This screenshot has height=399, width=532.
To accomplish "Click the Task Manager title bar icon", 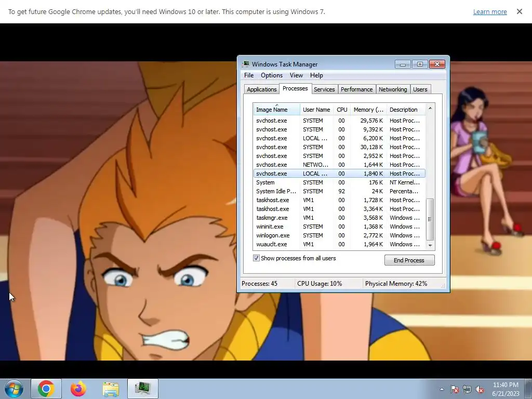I will pyautogui.click(x=246, y=64).
